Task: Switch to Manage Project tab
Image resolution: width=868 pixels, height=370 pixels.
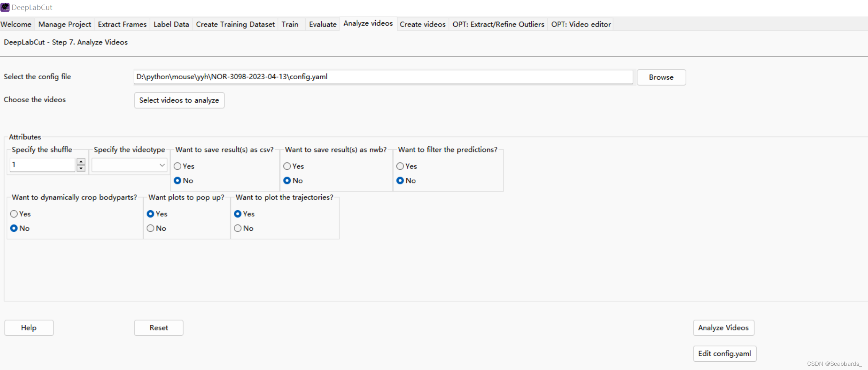Action: [65, 25]
